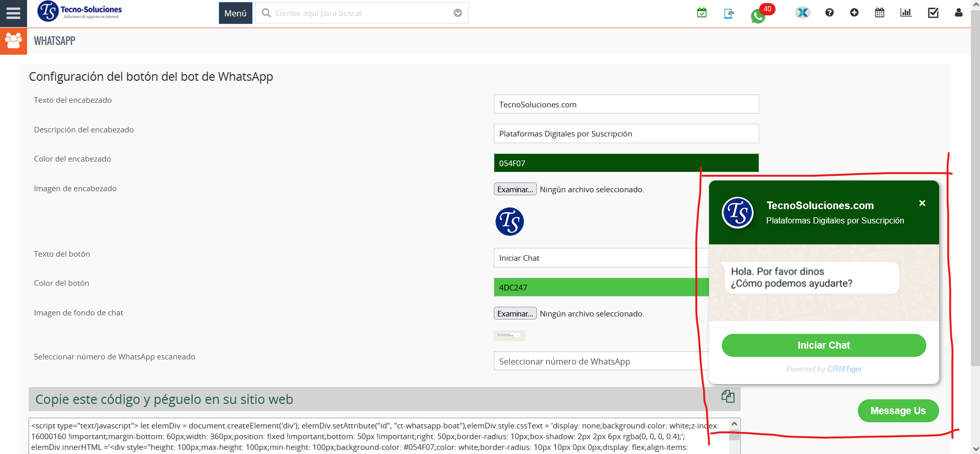Click Examinar for Imagen de encabezado
The image size is (980, 454).
[x=515, y=189]
